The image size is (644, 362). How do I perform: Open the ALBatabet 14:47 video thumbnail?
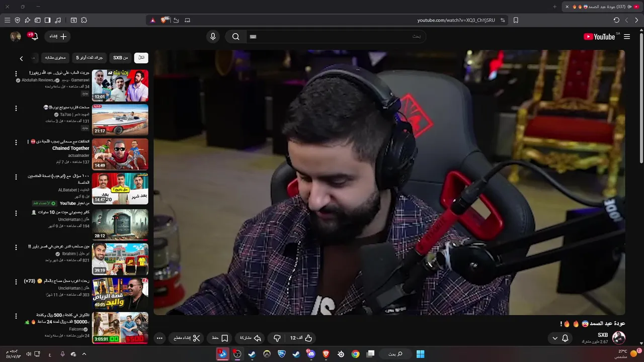pyautogui.click(x=120, y=189)
